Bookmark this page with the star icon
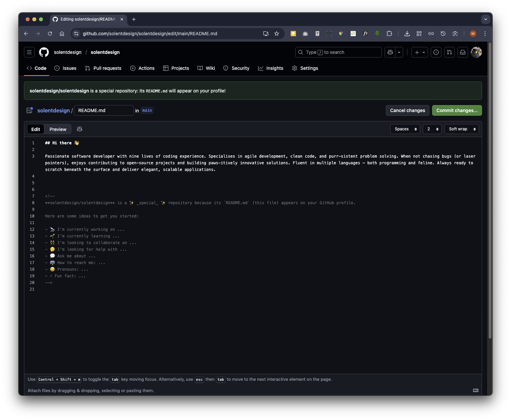Screen dimensions: 511x420 277,34
